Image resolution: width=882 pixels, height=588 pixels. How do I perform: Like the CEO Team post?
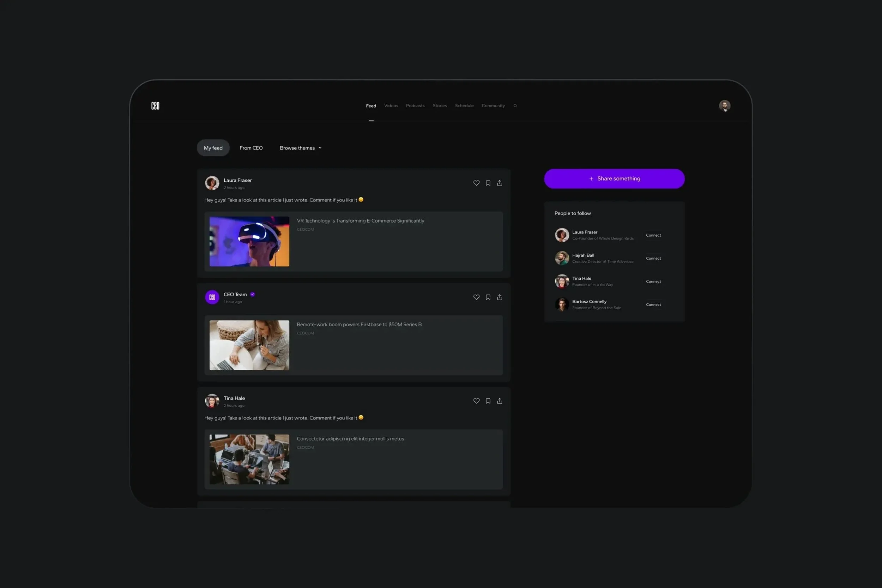tap(476, 297)
